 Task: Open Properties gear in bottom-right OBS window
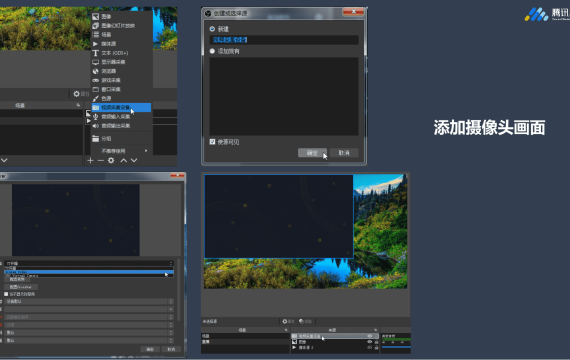click(x=285, y=321)
